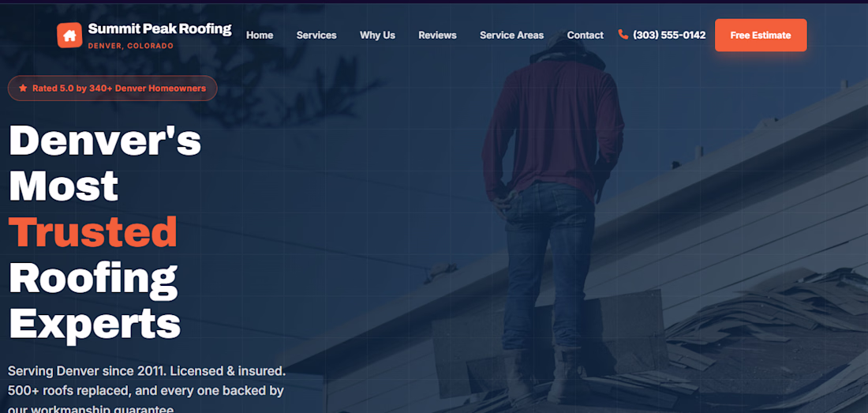This screenshot has height=413, width=868.
Task: Click the Rated 5.0 by 340+ Denver Homeowners badge
Action: 112,88
